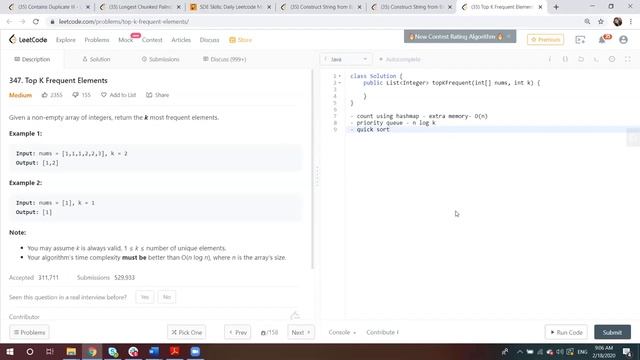Open Store in the navigation bar
The image size is (640, 360).
point(240,40)
